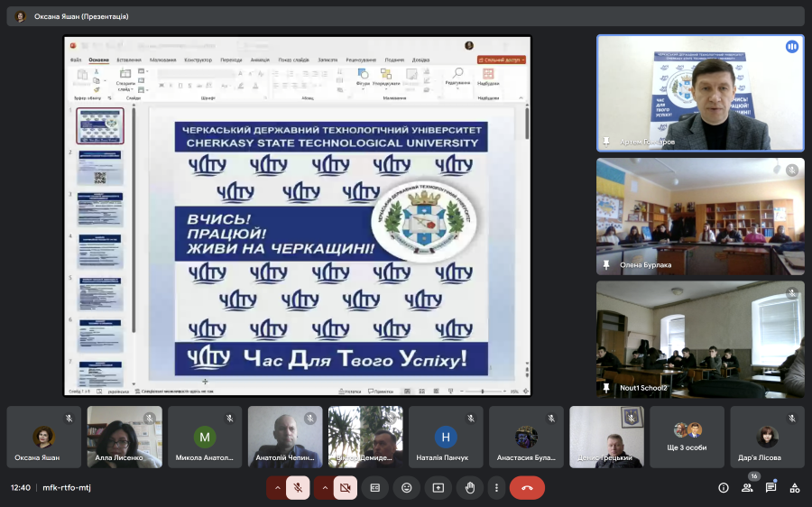Click the Спільний доступ share button
812x507 pixels.
[502, 60]
